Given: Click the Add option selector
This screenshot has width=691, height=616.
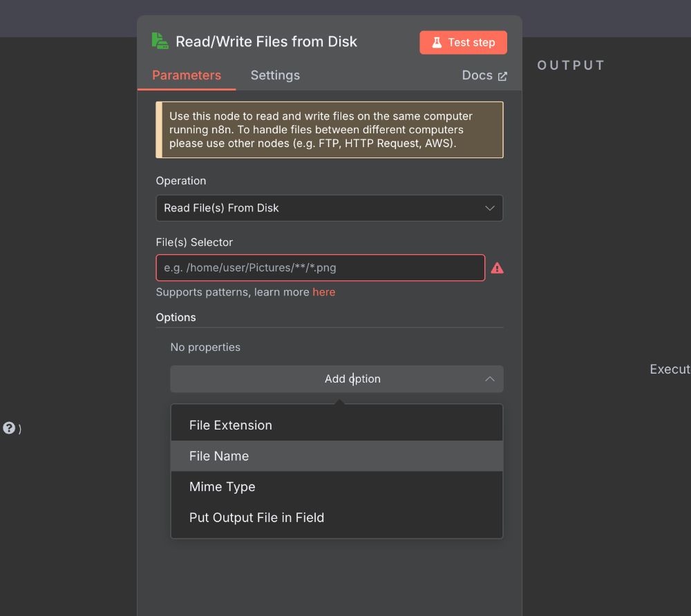Looking at the screenshot, I should pos(337,378).
